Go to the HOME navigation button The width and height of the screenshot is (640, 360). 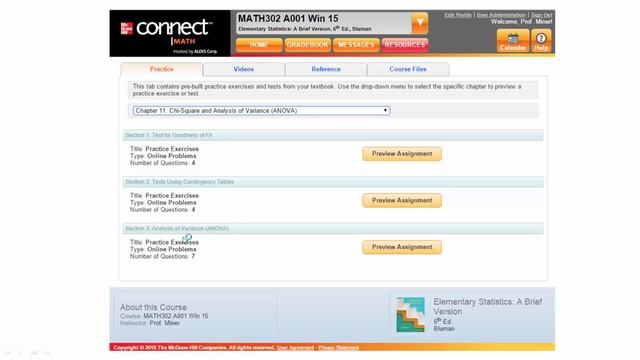click(x=259, y=45)
